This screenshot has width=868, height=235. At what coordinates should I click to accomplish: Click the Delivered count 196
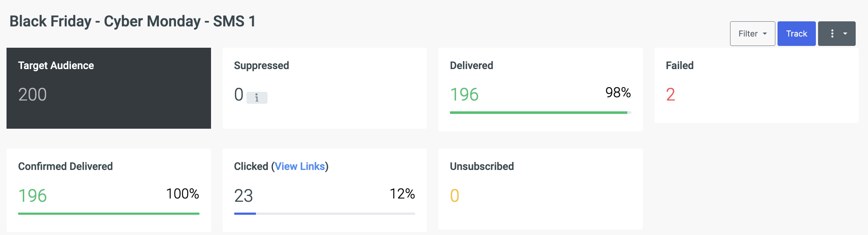464,95
